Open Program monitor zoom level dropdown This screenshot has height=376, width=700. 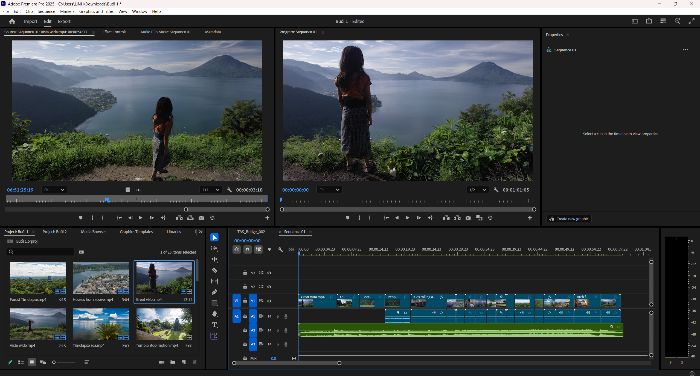pyautogui.click(x=329, y=190)
